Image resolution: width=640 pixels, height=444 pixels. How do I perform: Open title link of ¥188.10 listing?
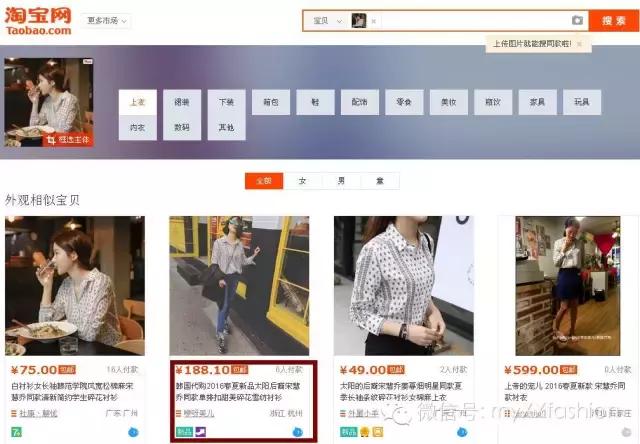coord(238,391)
